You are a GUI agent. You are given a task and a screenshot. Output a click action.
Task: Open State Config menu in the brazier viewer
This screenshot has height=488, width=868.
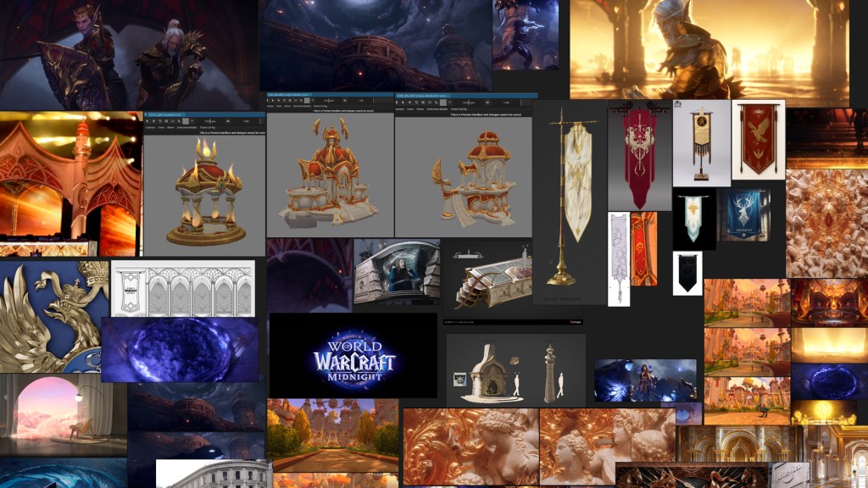pos(206,129)
